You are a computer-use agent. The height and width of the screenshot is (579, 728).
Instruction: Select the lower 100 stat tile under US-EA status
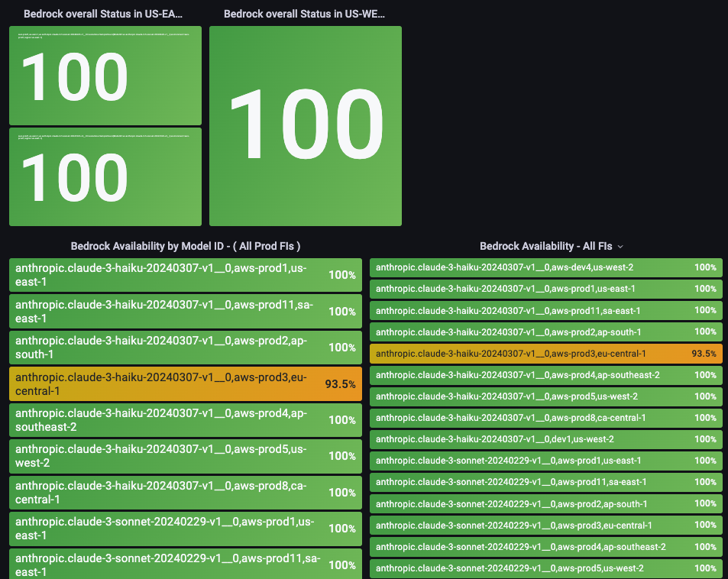point(105,177)
